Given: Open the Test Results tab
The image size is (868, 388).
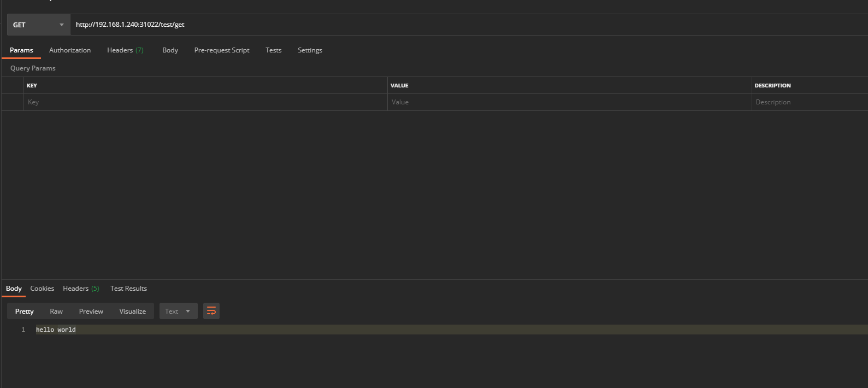Looking at the screenshot, I should [x=128, y=289].
